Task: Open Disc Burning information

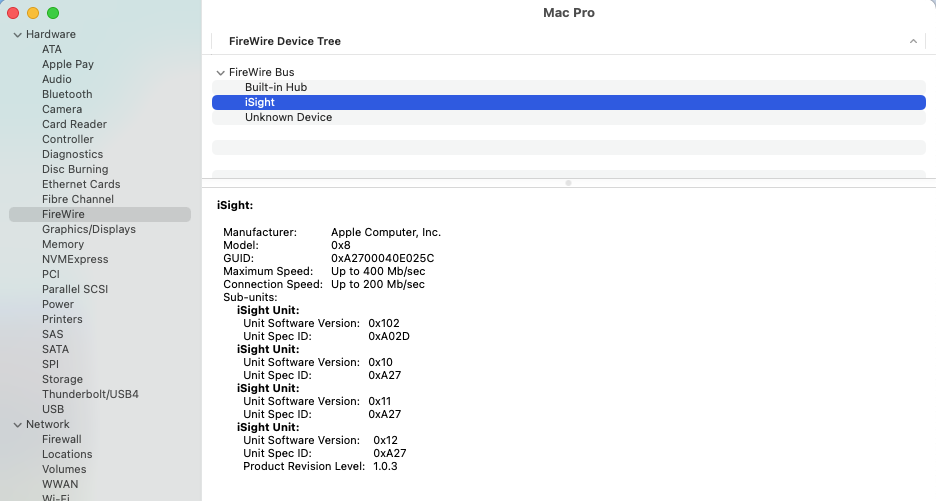Action: [75, 169]
